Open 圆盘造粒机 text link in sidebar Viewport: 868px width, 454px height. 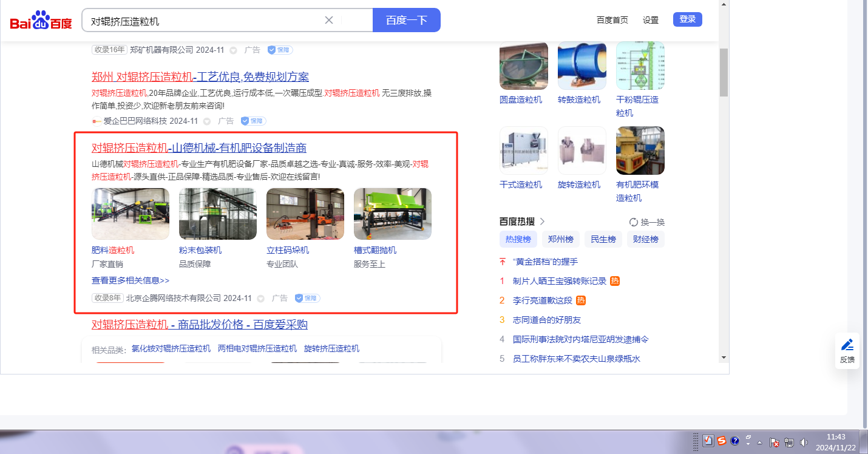tap(521, 100)
